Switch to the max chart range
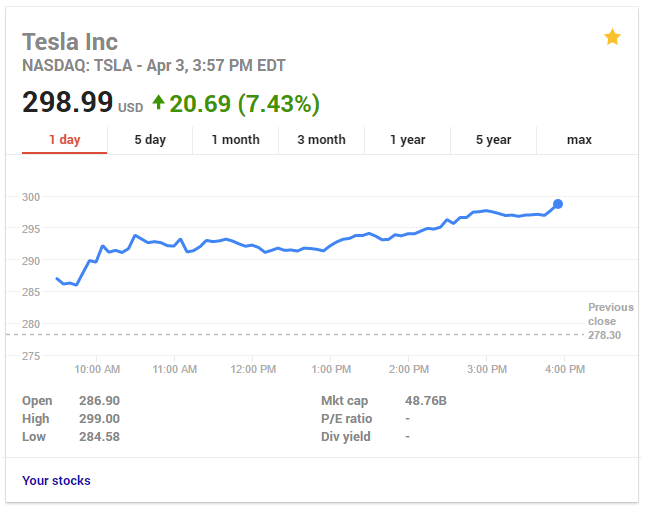 pyautogui.click(x=579, y=140)
